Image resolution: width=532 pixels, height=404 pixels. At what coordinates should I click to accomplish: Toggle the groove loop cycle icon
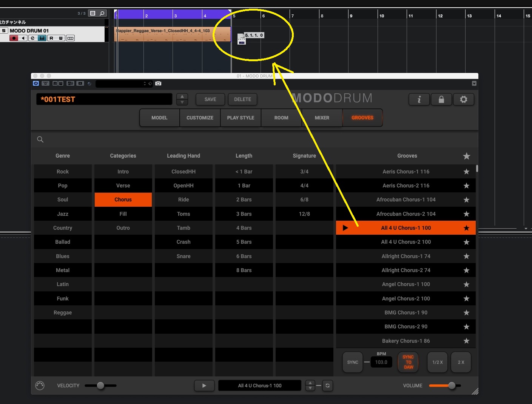[327, 385]
